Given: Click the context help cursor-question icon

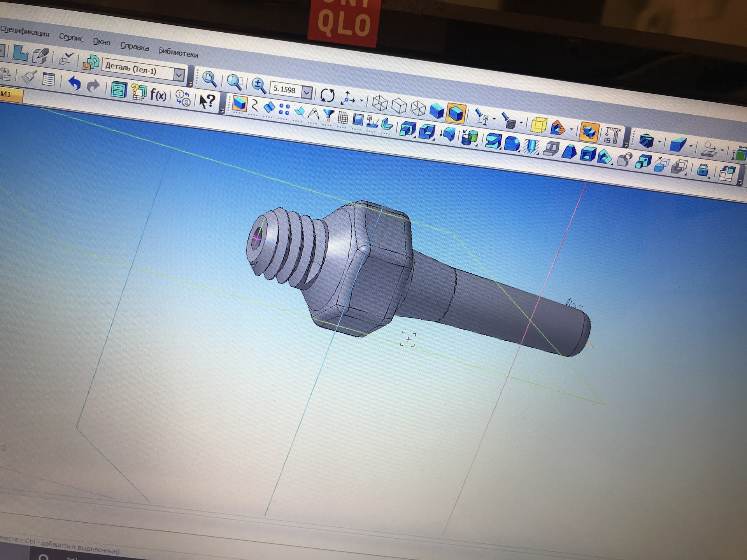Looking at the screenshot, I should pyautogui.click(x=207, y=101).
